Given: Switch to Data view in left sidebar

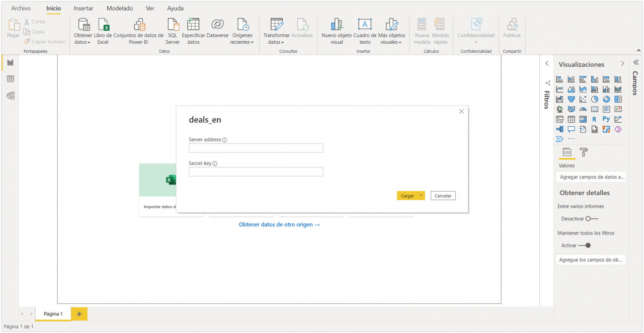Looking at the screenshot, I should click(10, 79).
